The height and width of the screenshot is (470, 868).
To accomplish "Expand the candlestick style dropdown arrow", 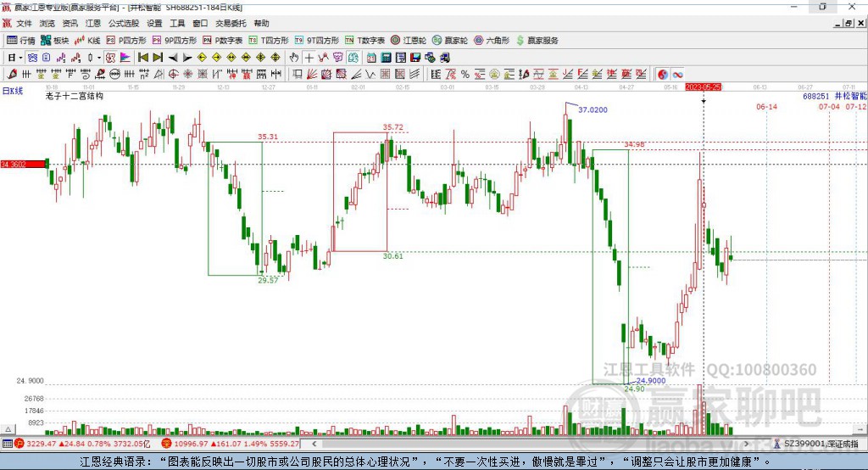I will 99,58.
